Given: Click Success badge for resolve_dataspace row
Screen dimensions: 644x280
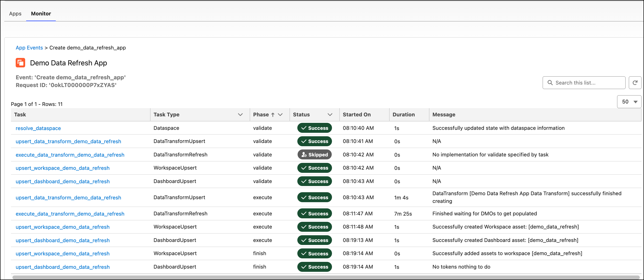Looking at the screenshot, I should tap(315, 128).
